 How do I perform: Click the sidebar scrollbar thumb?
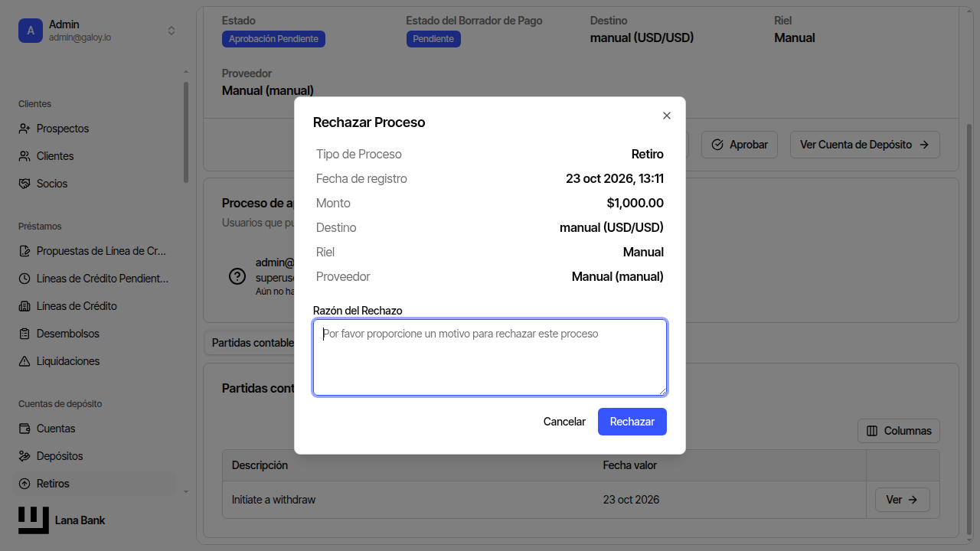coord(186,132)
